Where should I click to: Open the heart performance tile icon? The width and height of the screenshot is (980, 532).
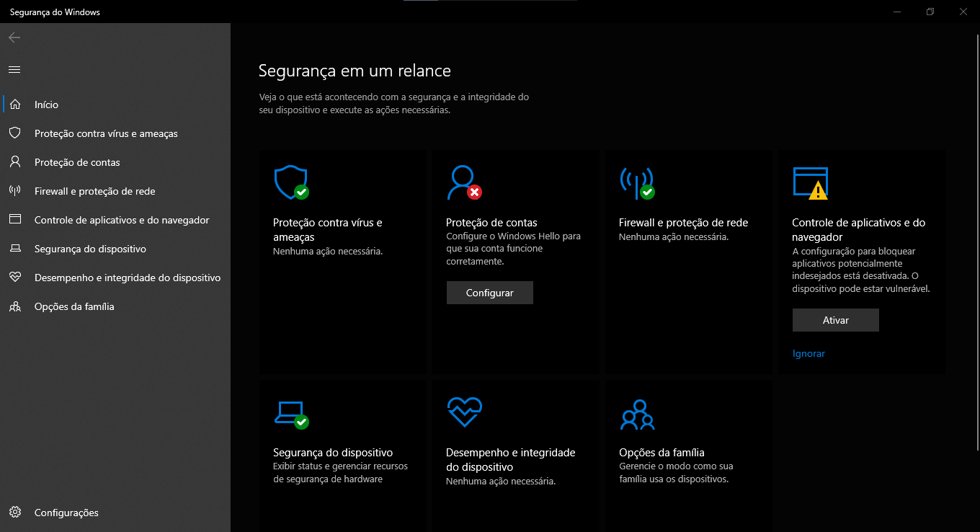pos(464,412)
